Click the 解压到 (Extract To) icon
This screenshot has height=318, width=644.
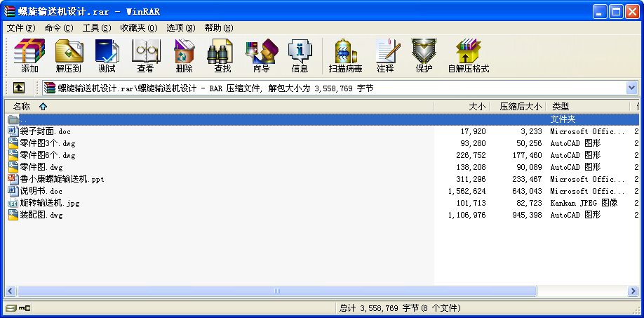(x=68, y=55)
